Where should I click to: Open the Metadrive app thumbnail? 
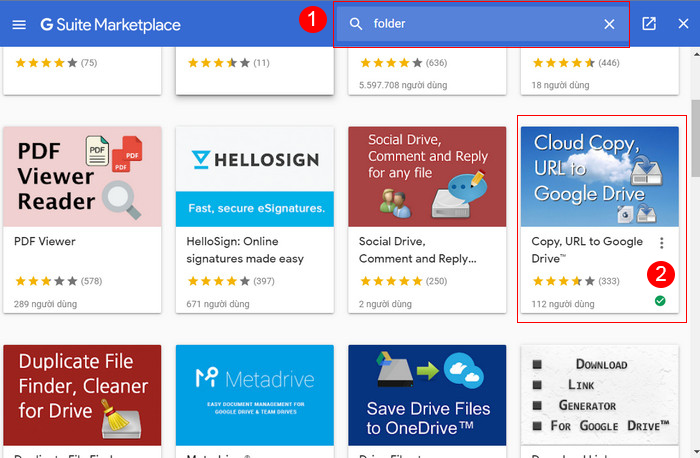coord(255,395)
